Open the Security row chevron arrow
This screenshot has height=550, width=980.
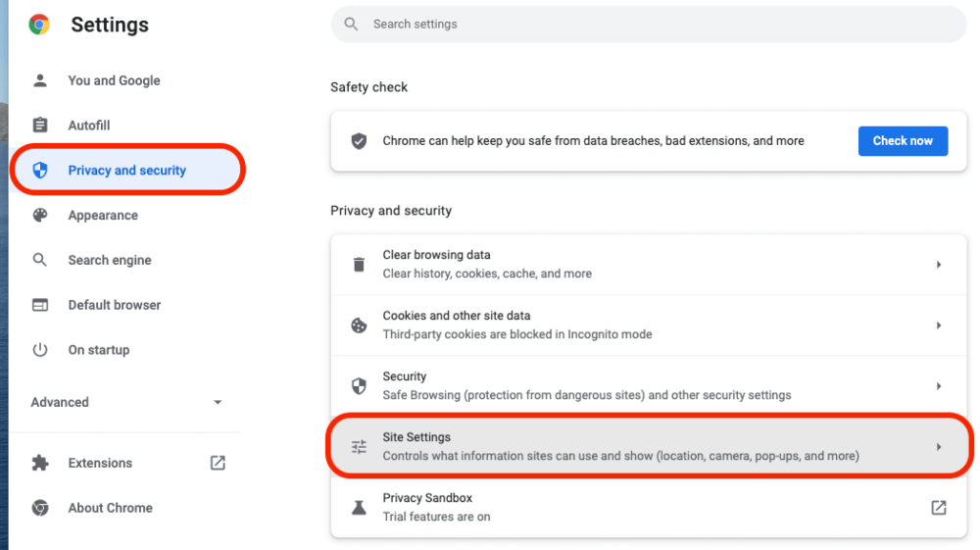939,386
